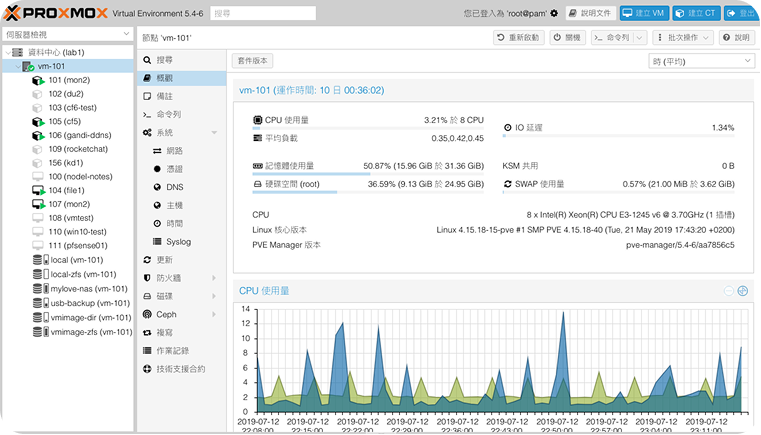Open the 時 (平均) timeframe dropdown
Image resolution: width=761 pixels, height=435 pixels.
[x=701, y=61]
